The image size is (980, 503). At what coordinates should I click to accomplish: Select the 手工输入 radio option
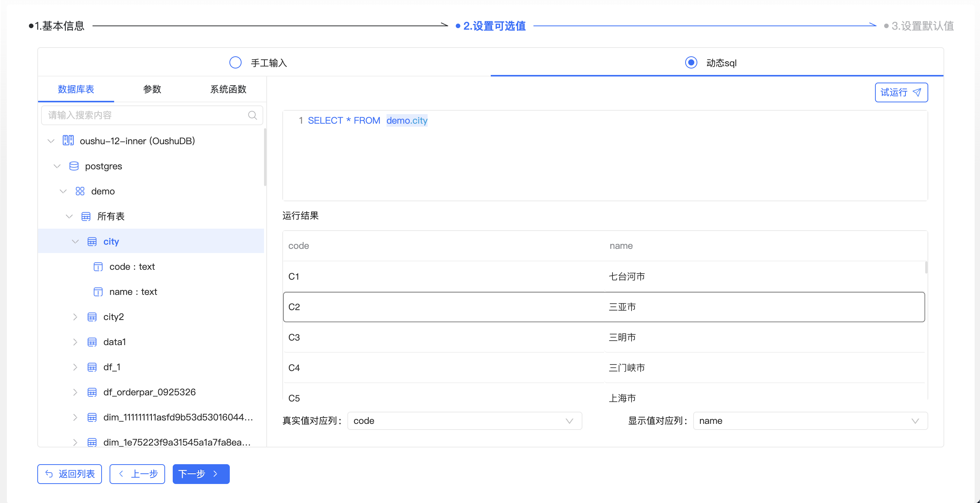click(235, 62)
